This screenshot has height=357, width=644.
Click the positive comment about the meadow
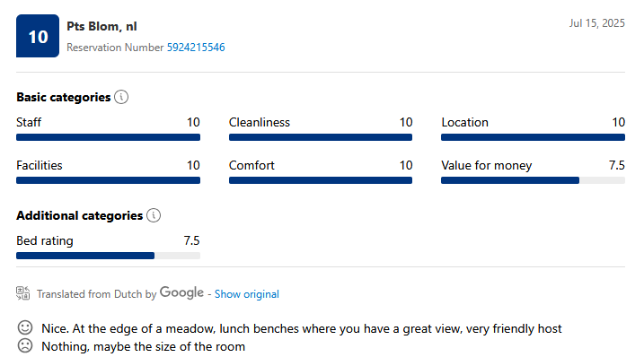pos(302,328)
